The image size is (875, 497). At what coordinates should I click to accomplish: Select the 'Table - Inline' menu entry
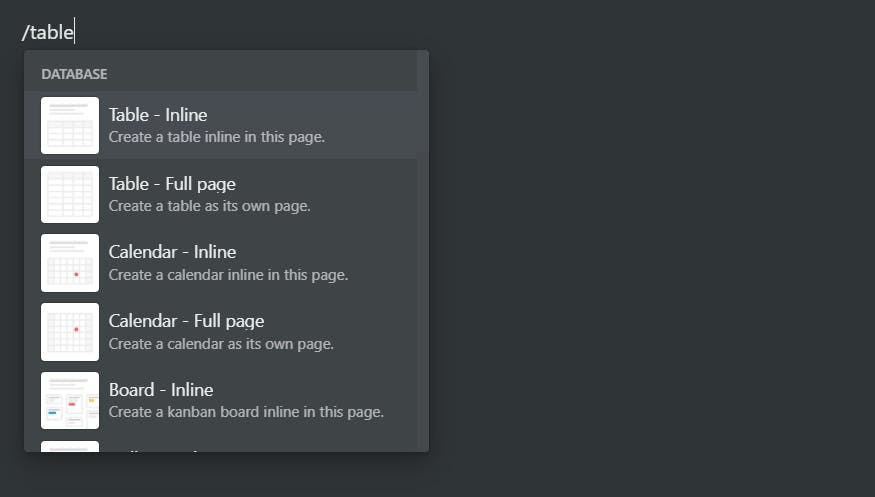(x=220, y=126)
